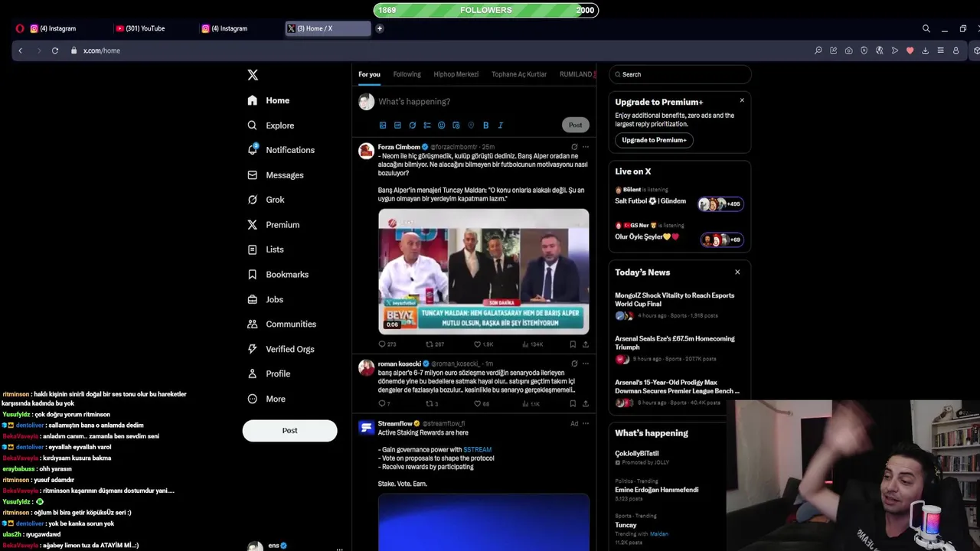Screen dimensions: 980x551
Task: Close the Today's News panel
Action: tap(737, 272)
